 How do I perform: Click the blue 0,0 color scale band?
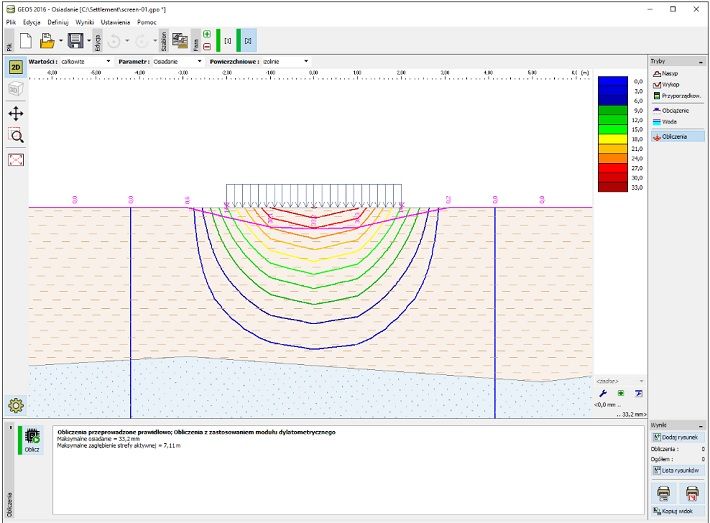pos(613,81)
